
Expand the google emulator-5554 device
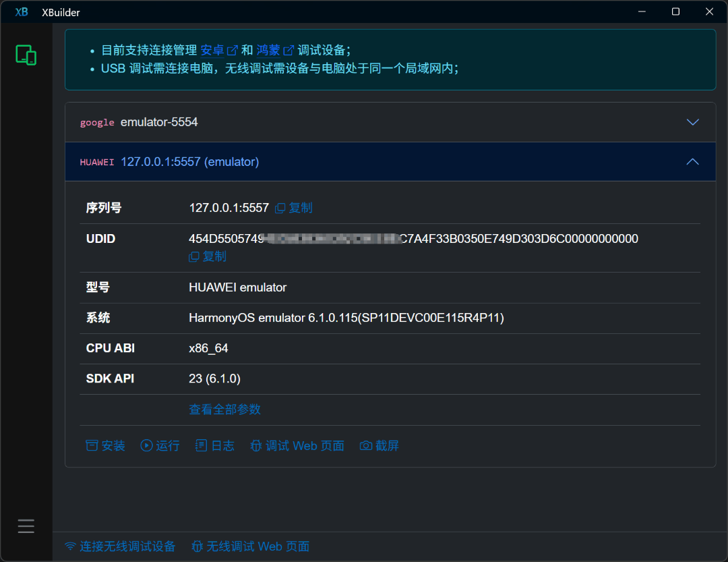tap(692, 122)
